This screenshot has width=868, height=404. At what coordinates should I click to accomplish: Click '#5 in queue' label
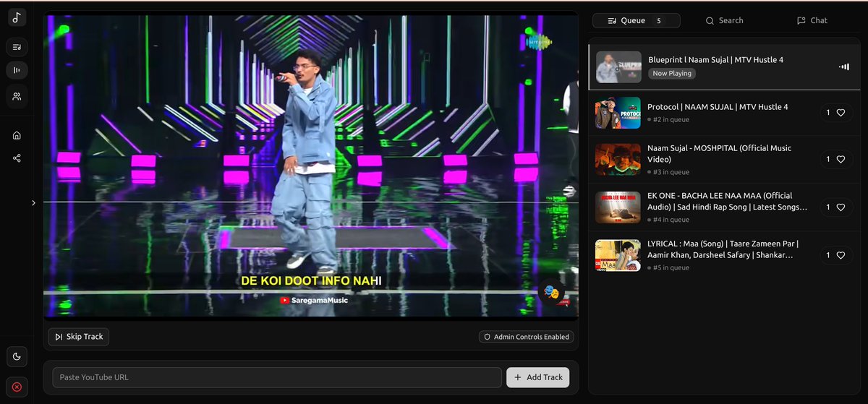pos(671,268)
